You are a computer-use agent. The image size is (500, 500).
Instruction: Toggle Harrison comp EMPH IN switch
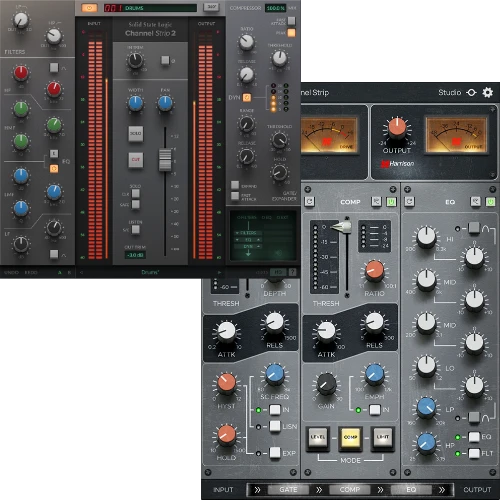pyautogui.click(x=375, y=410)
